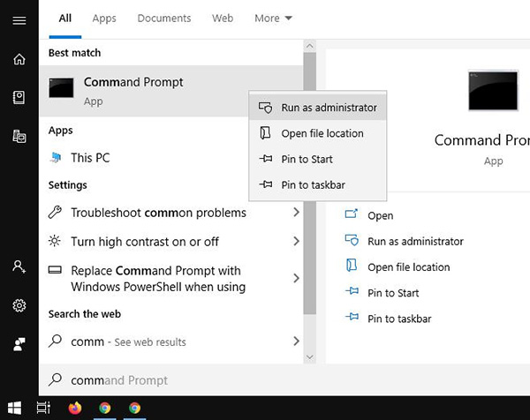Click the Home icon in the search sidebar
530x420 pixels.
point(19,59)
